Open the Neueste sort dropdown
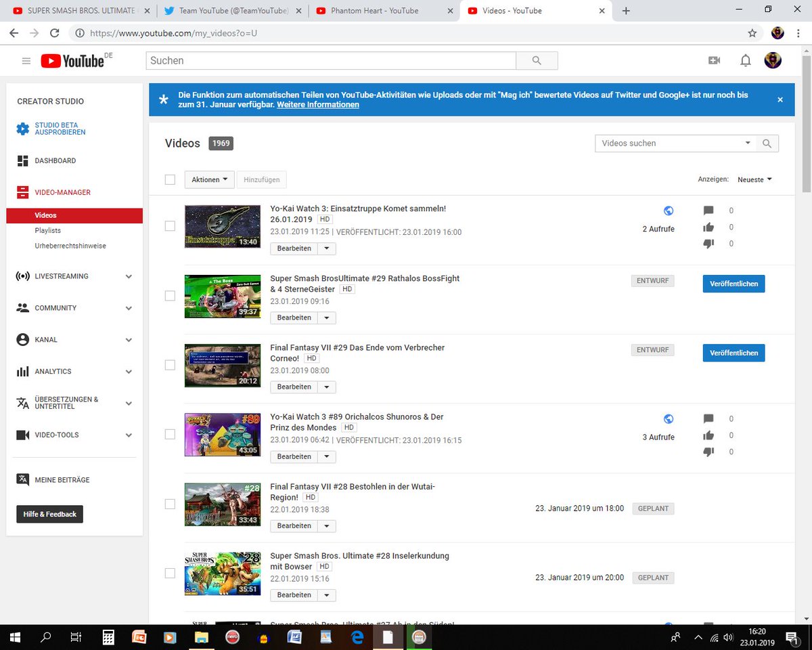 754,179
